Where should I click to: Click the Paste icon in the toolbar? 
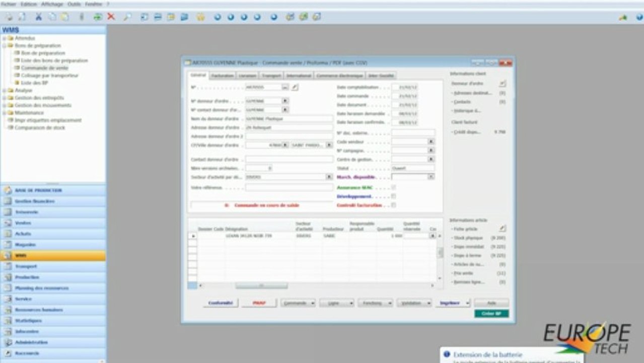click(65, 17)
